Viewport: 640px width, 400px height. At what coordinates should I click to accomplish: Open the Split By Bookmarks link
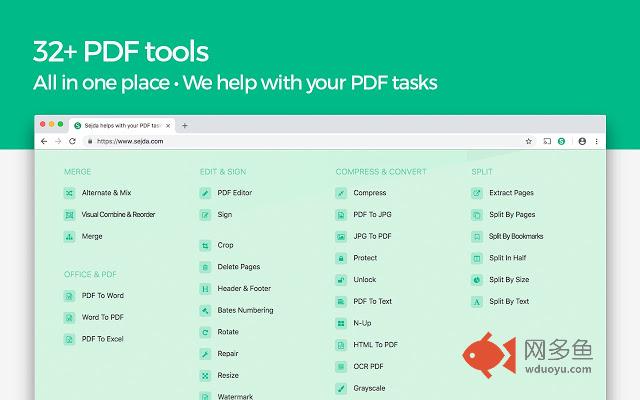(516, 236)
